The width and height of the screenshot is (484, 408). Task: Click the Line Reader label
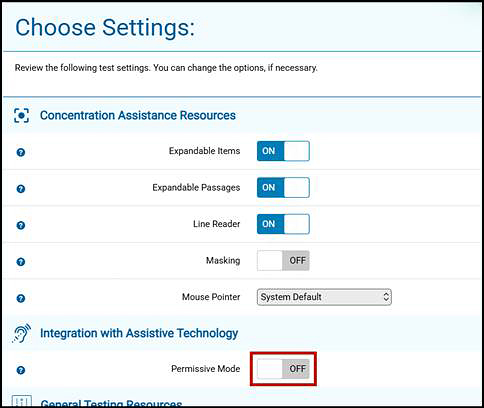216,224
